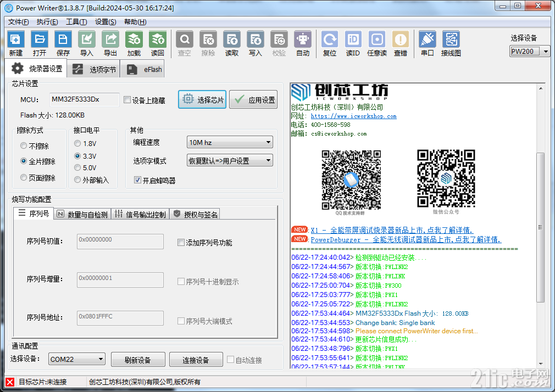
Task: Select the 3.3V interface level
Action: tap(77, 156)
